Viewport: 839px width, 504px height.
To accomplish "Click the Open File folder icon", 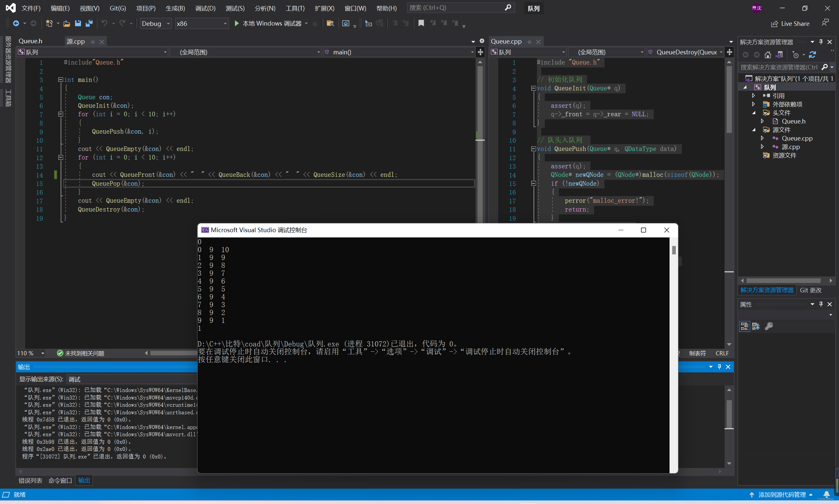I will (67, 24).
